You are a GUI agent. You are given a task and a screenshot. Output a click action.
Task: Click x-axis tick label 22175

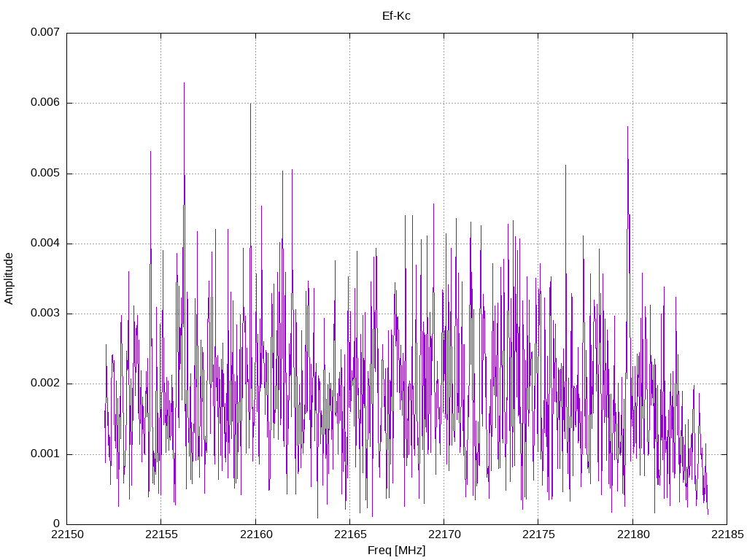coord(538,534)
